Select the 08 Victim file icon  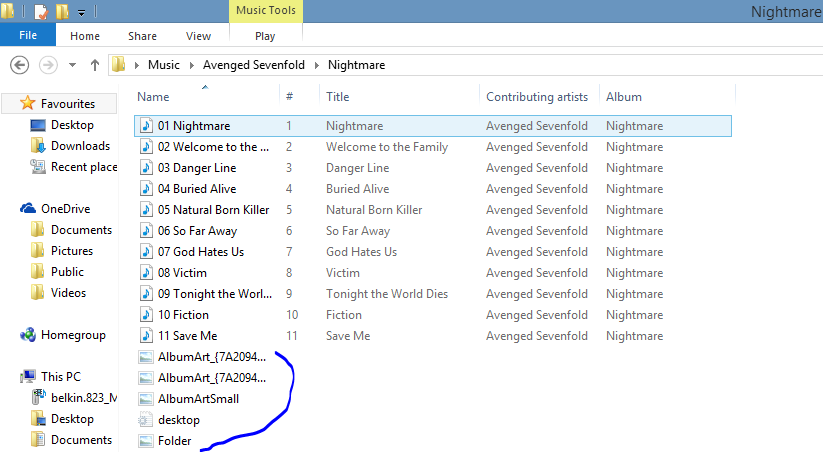(146, 273)
